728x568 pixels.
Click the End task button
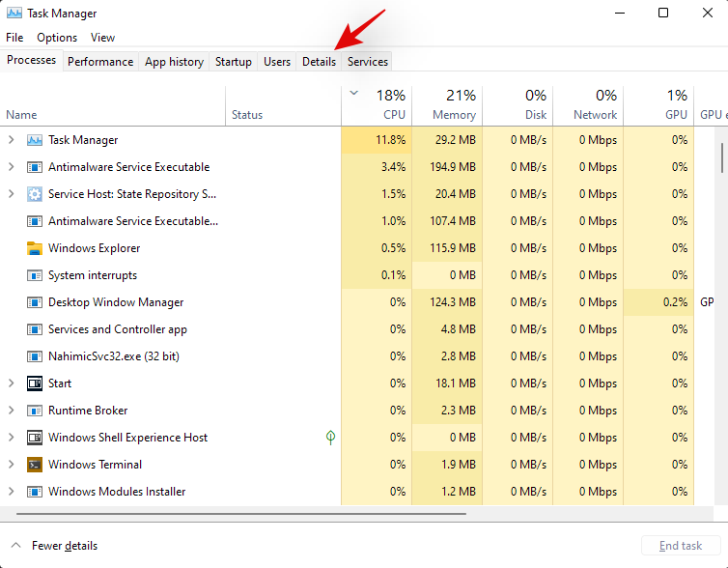680,546
